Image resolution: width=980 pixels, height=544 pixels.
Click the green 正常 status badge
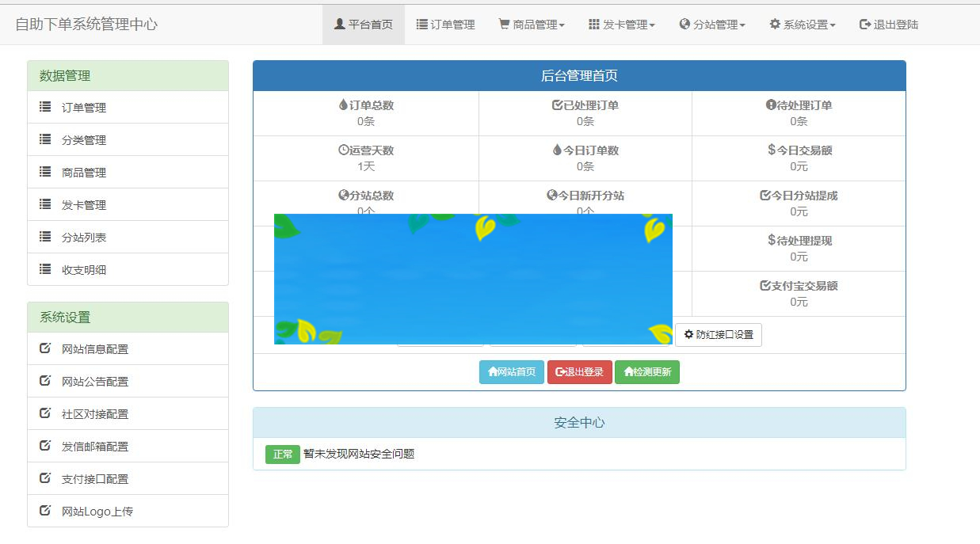tap(282, 455)
